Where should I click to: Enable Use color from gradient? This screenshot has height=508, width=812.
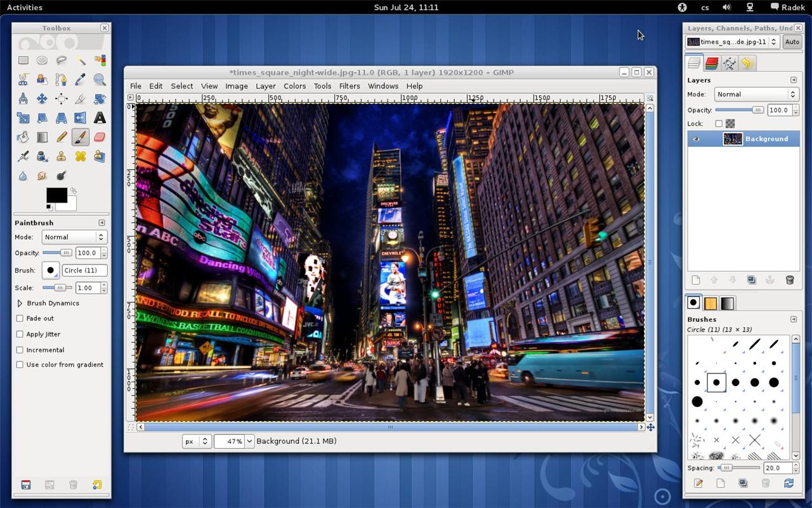[20, 364]
